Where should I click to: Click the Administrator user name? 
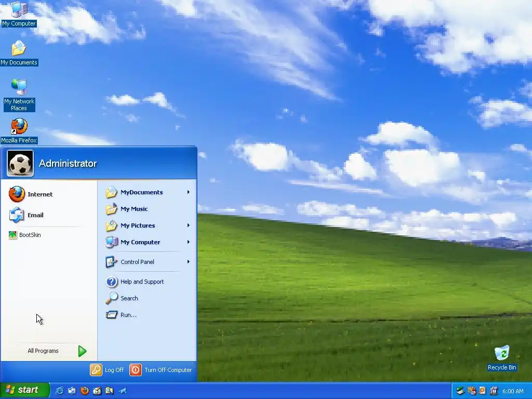[x=68, y=164]
